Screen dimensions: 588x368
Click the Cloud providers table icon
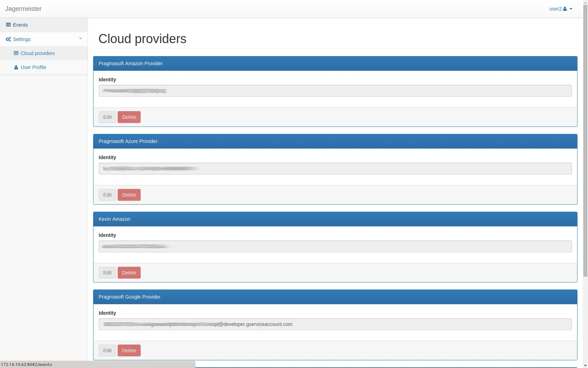(x=16, y=53)
